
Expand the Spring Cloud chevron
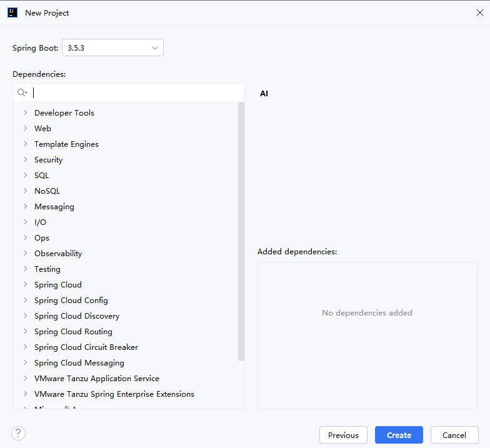(25, 284)
